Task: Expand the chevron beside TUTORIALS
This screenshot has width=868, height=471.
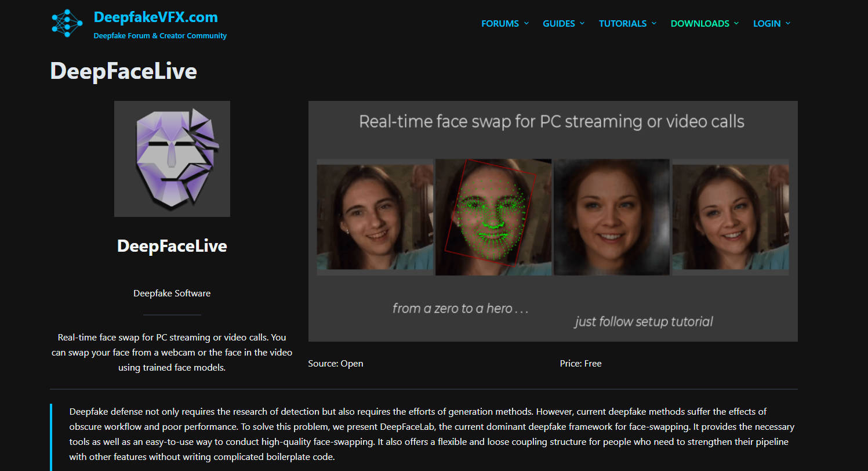Action: click(x=654, y=23)
